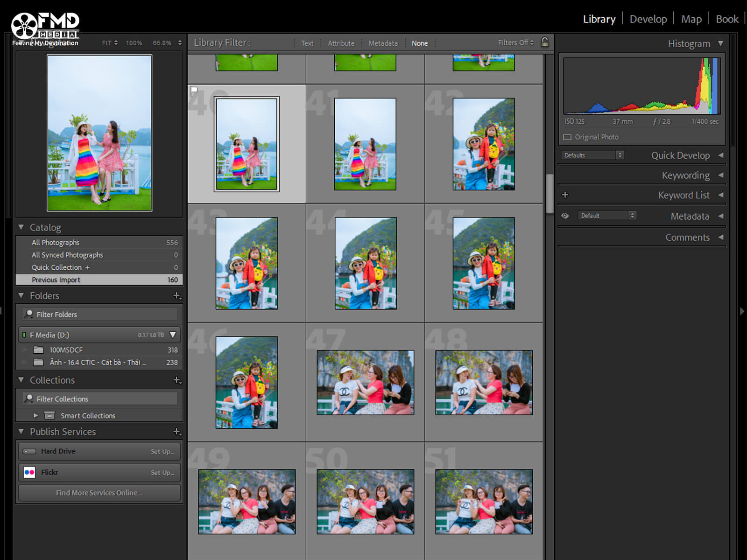Click Set Up for Flickr

(162, 472)
